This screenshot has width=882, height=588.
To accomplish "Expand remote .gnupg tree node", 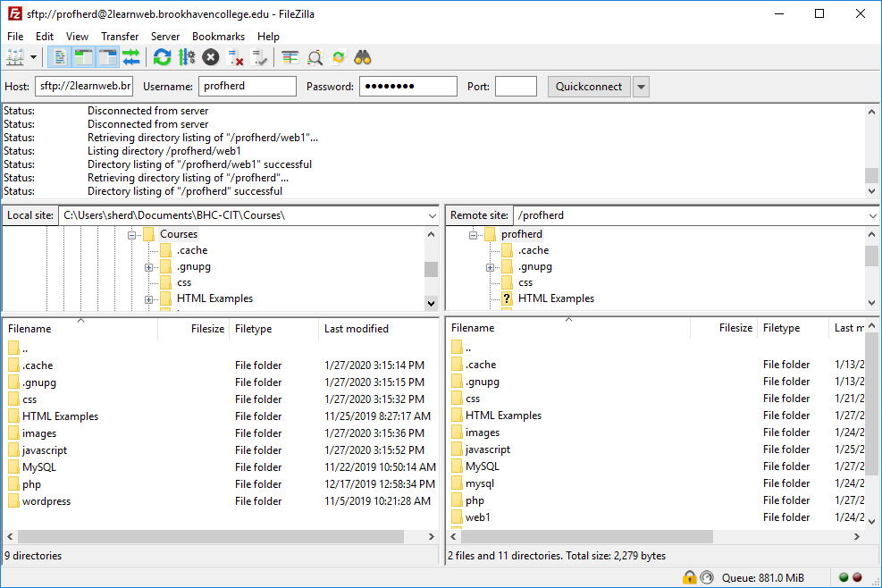I will pyautogui.click(x=490, y=268).
